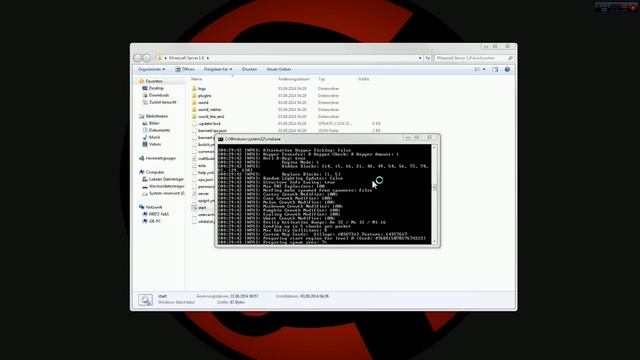Select Favoriten in the navigation pane

(x=151, y=81)
